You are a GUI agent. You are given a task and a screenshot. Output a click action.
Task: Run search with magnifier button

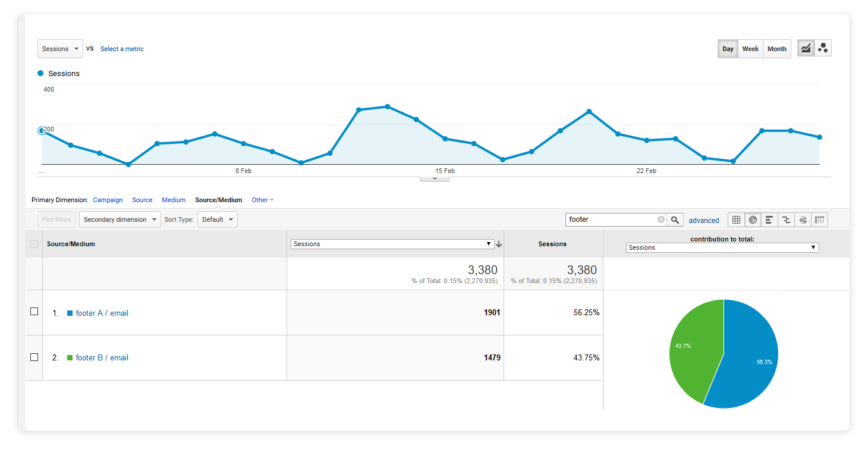pos(675,219)
